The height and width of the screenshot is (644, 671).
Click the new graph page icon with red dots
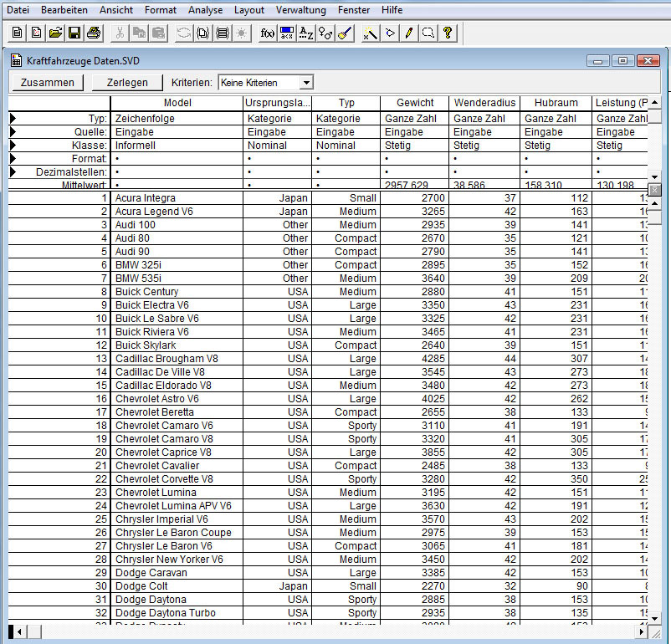[36, 33]
